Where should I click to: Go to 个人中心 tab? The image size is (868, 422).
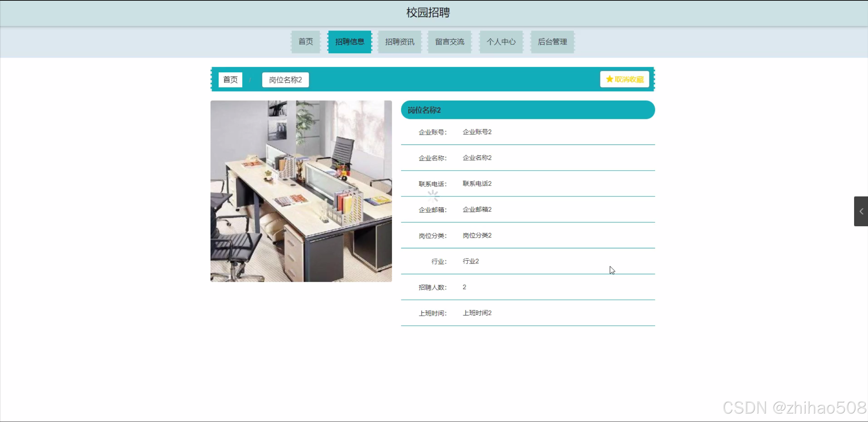click(x=501, y=42)
